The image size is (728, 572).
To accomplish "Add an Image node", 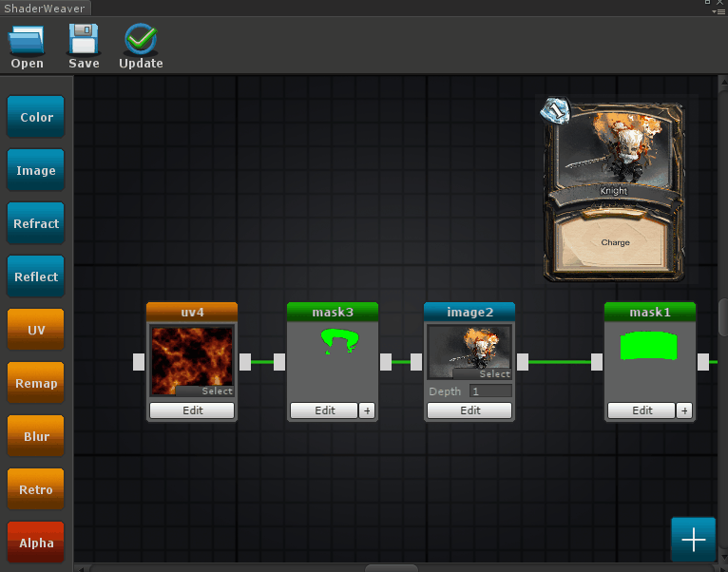I will (36, 170).
